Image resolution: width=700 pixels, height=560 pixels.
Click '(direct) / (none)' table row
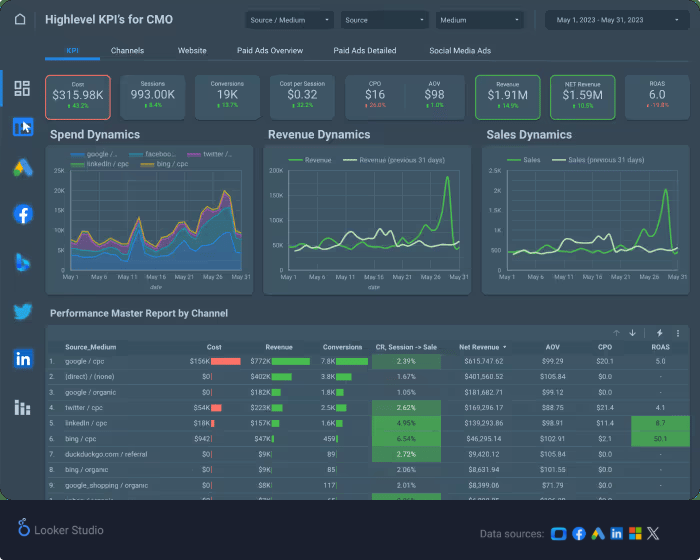click(368, 376)
